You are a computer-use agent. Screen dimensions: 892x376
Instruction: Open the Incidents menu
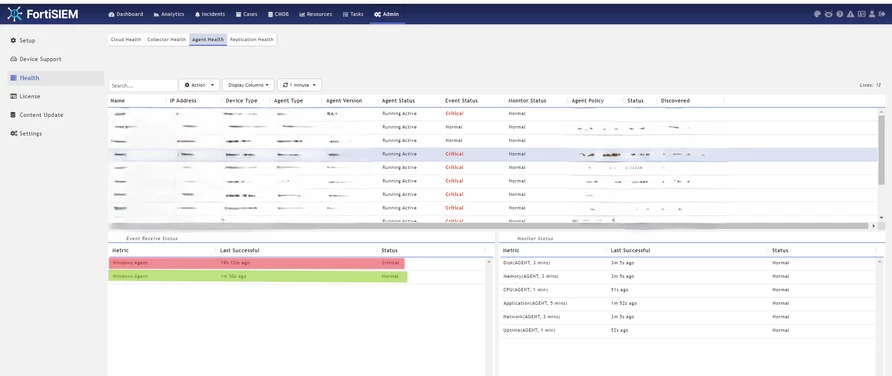tap(210, 14)
